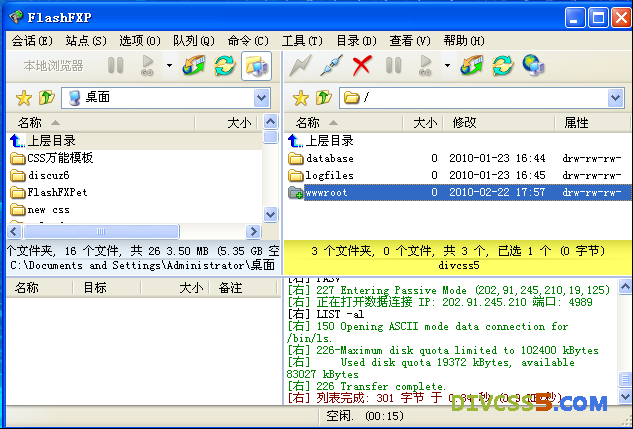Click the queue 备注 column header

click(243, 288)
